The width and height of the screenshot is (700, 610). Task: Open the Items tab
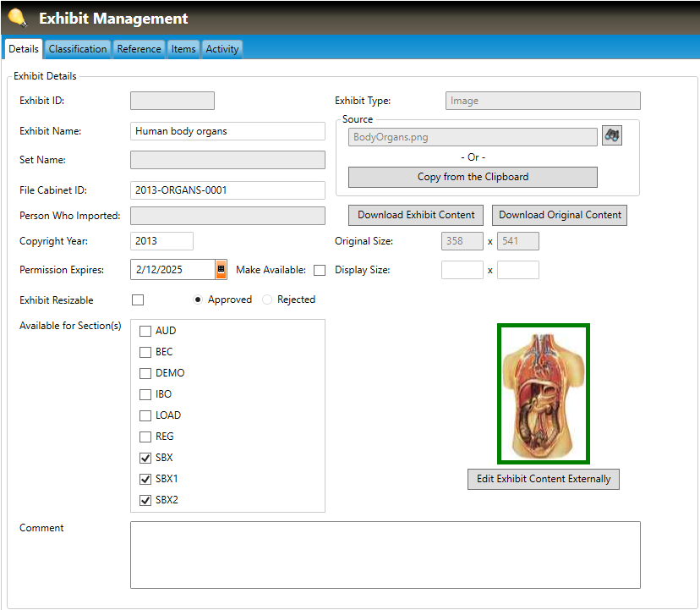(x=183, y=49)
